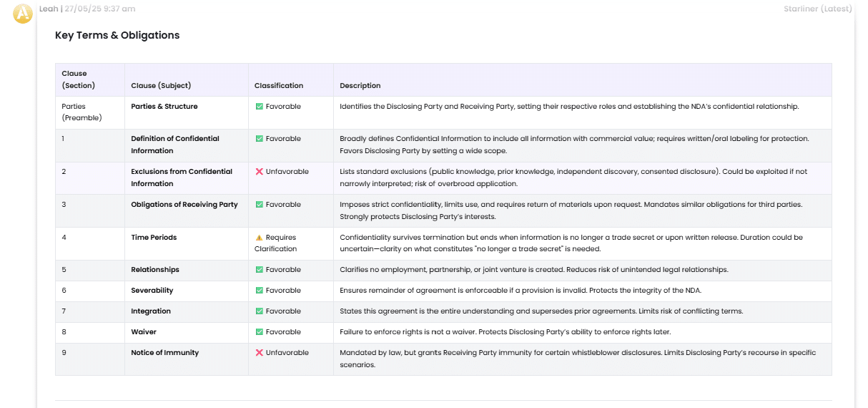
Task: Click the red X icon in Notice of Immunity row
Action: [x=260, y=353]
